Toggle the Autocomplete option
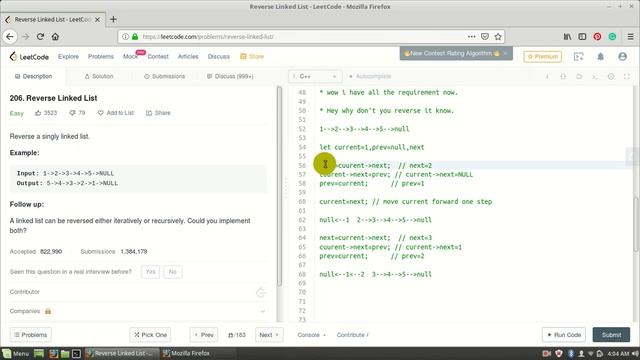The image size is (640, 360). [x=370, y=76]
